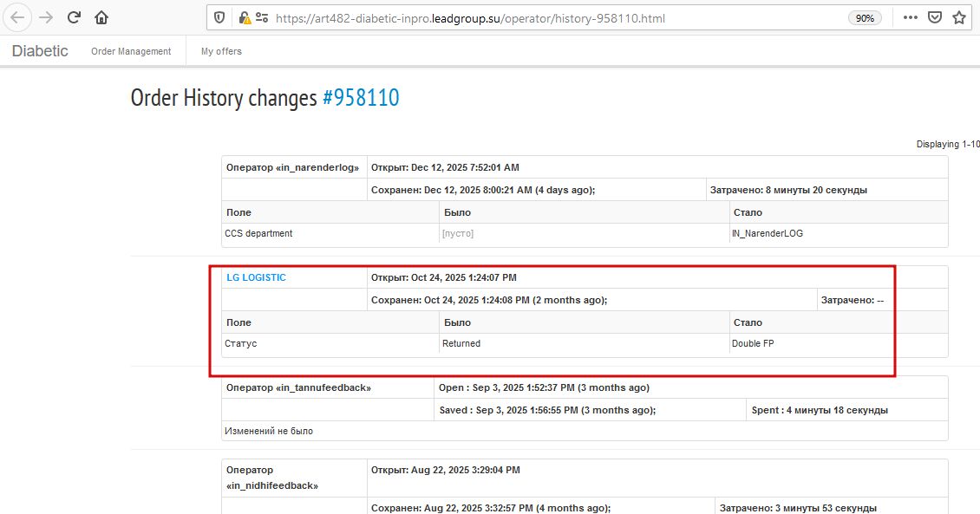This screenshot has height=514, width=980.
Task: Select saved Oct 24, 2025 1:24:08 PM text
Action: tap(489, 300)
